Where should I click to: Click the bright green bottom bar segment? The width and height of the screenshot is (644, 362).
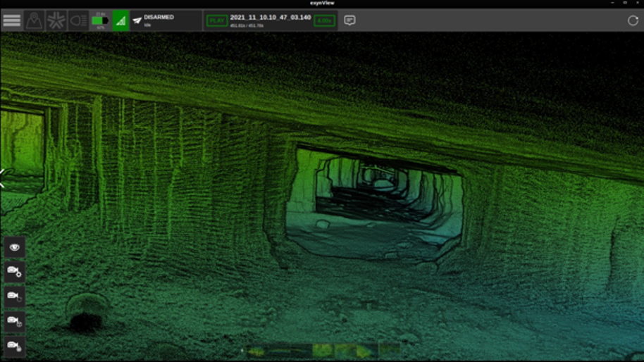coord(323,351)
